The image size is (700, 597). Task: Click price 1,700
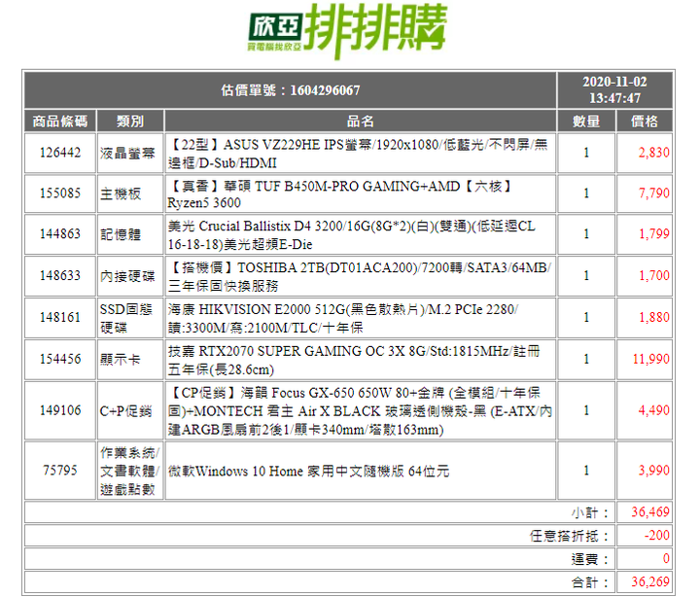tap(653, 275)
